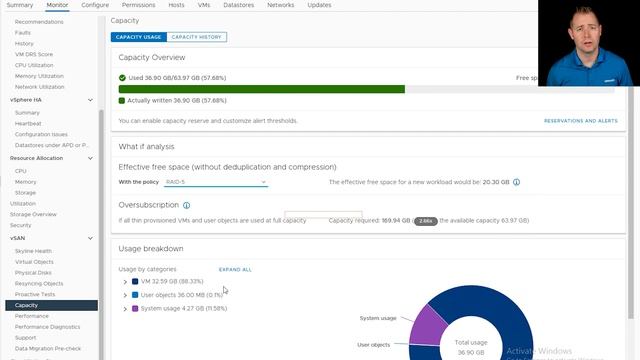
Task: Open the sidebar Utilization item
Action: click(x=23, y=204)
